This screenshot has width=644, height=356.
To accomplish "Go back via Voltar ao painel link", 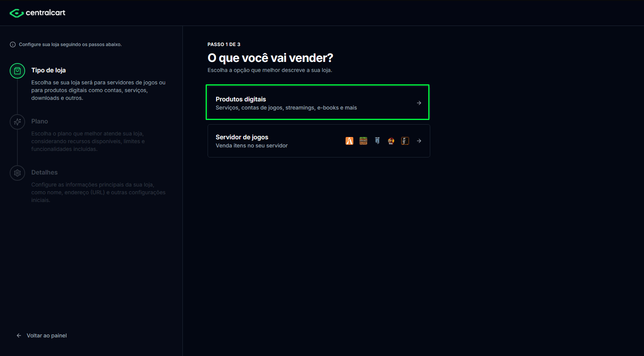I will coord(47,335).
